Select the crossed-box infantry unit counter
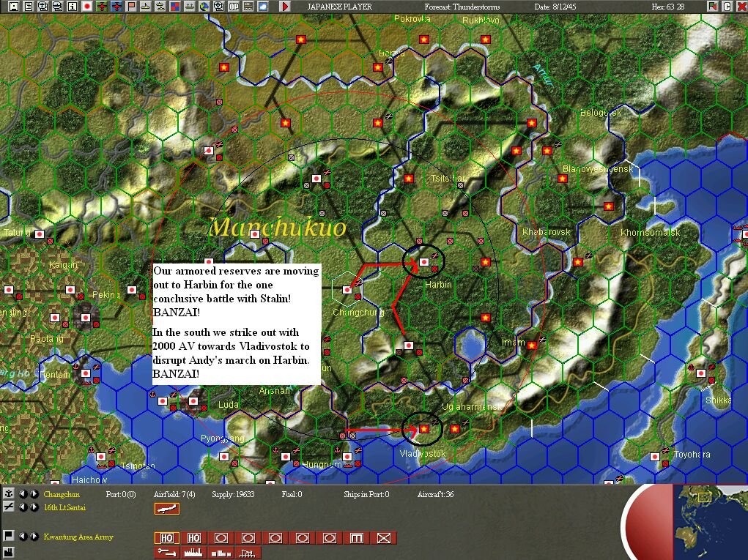This screenshot has width=748, height=560. (384, 538)
